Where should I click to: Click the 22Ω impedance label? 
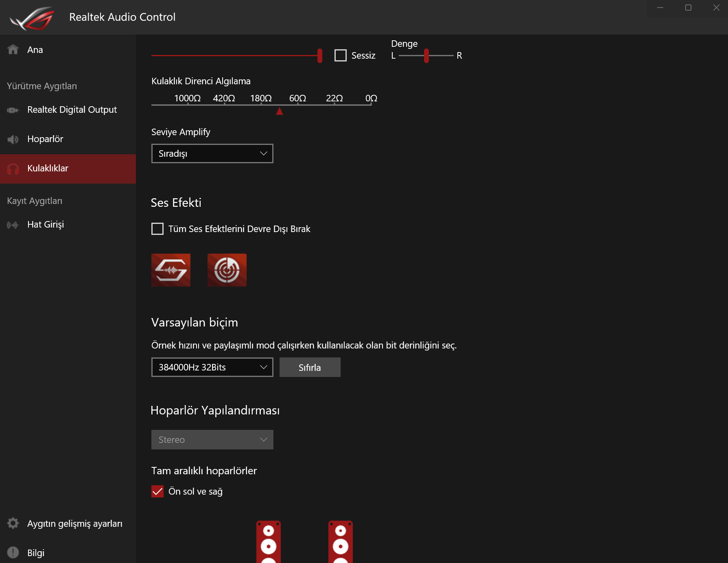pos(334,98)
